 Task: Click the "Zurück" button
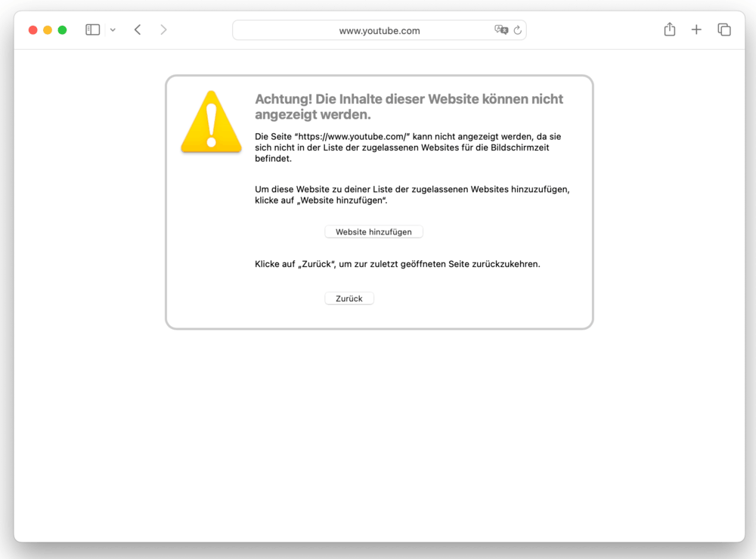pyautogui.click(x=349, y=299)
